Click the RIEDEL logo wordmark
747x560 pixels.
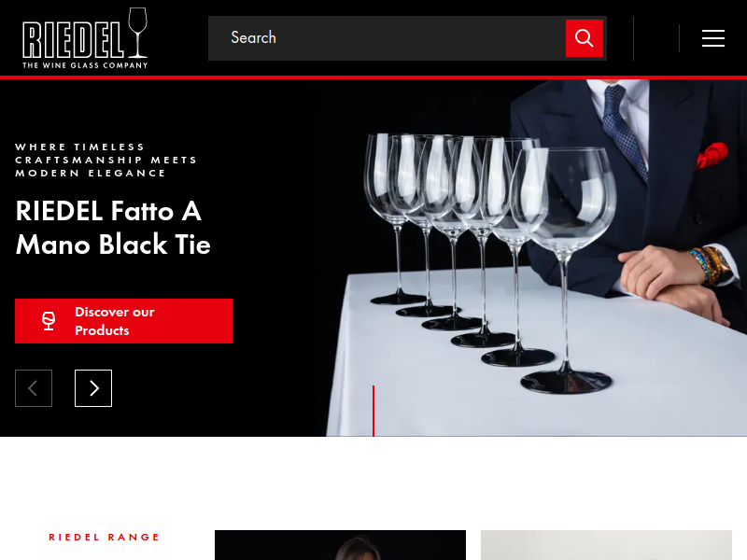tap(73, 41)
